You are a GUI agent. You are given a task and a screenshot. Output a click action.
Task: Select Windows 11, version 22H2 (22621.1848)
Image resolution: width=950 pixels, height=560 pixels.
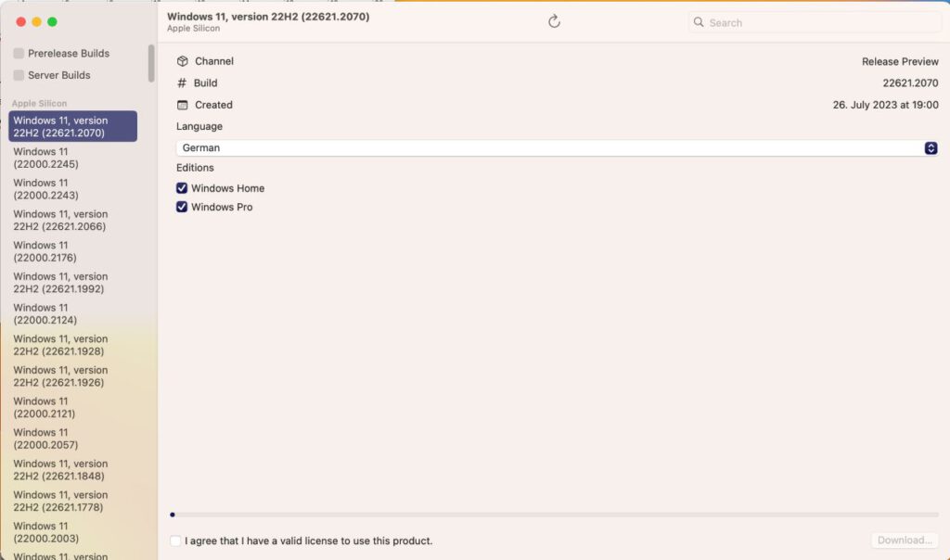click(x=72, y=469)
